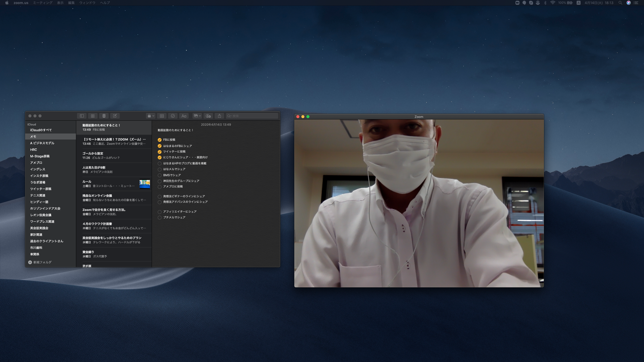Click the 新規フォルダ button

[40, 262]
